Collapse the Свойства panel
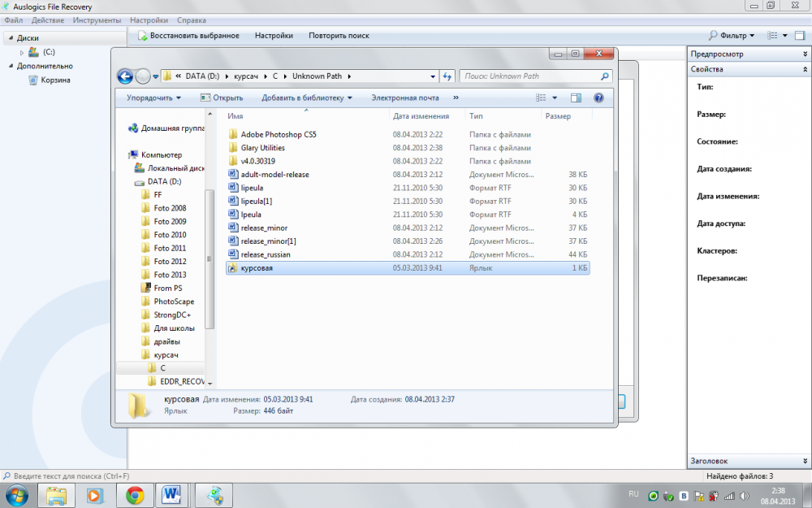The width and height of the screenshot is (812, 508). [x=806, y=69]
